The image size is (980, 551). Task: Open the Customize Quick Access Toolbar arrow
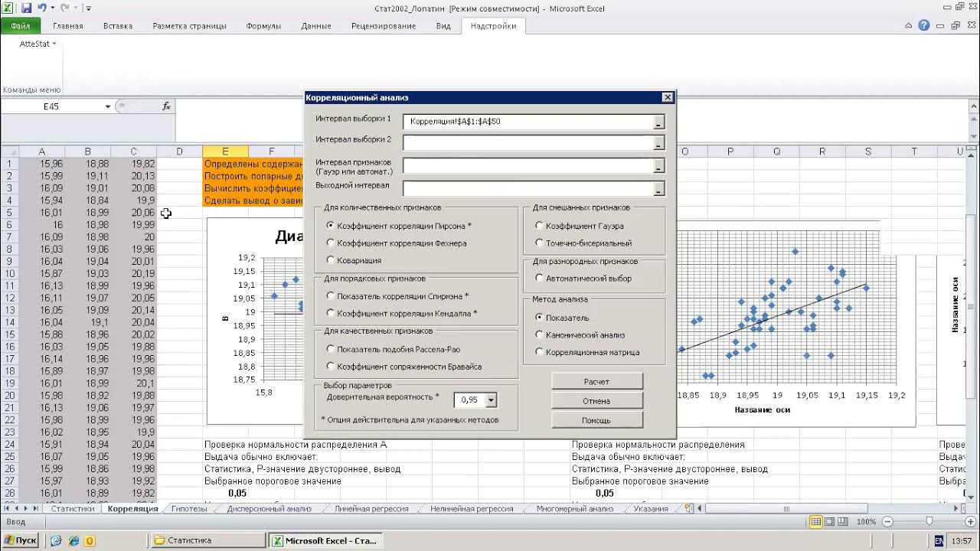[x=89, y=9]
